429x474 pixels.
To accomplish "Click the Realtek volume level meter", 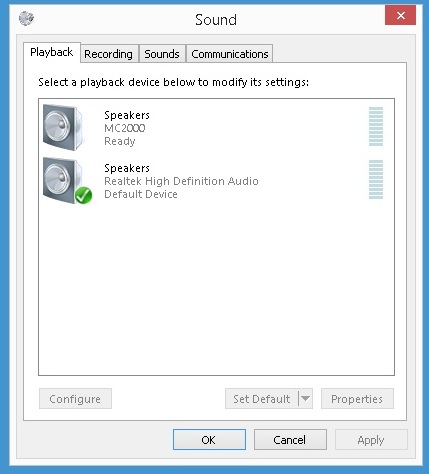I will (x=376, y=180).
